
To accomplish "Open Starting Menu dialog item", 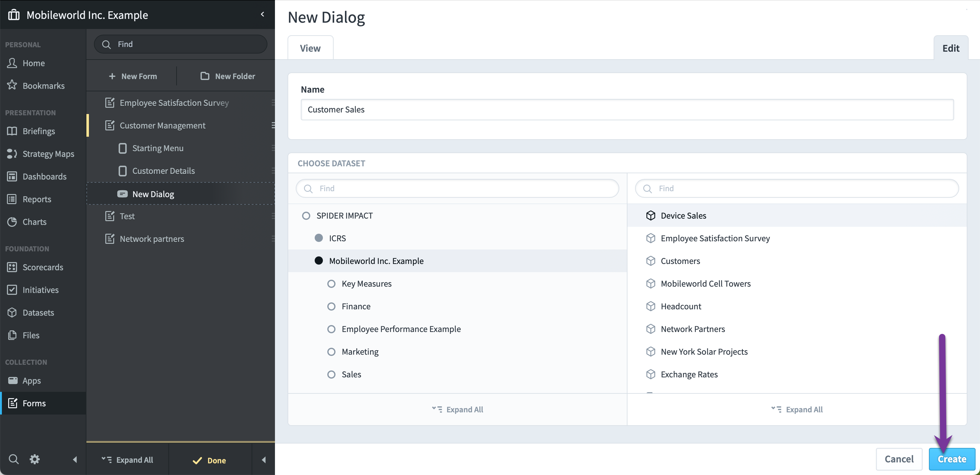I will (181, 148).
